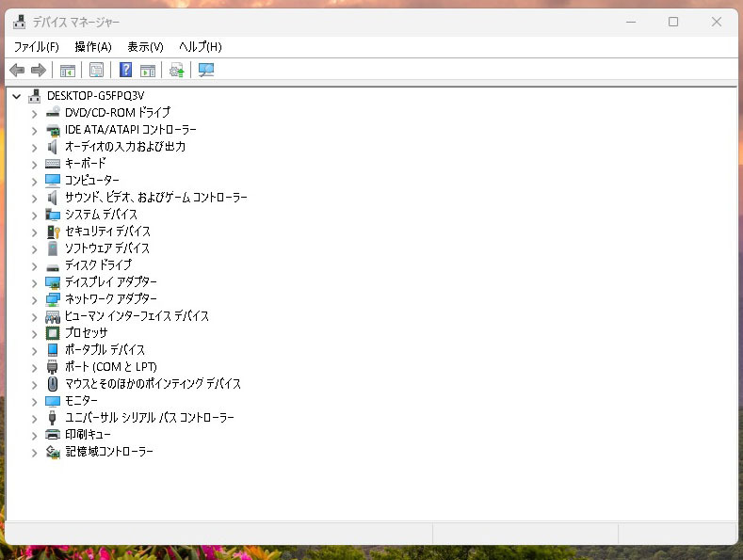
Task: Click the DESKTOP-G5FPQ3V computer icon
Action: pyautogui.click(x=34, y=96)
